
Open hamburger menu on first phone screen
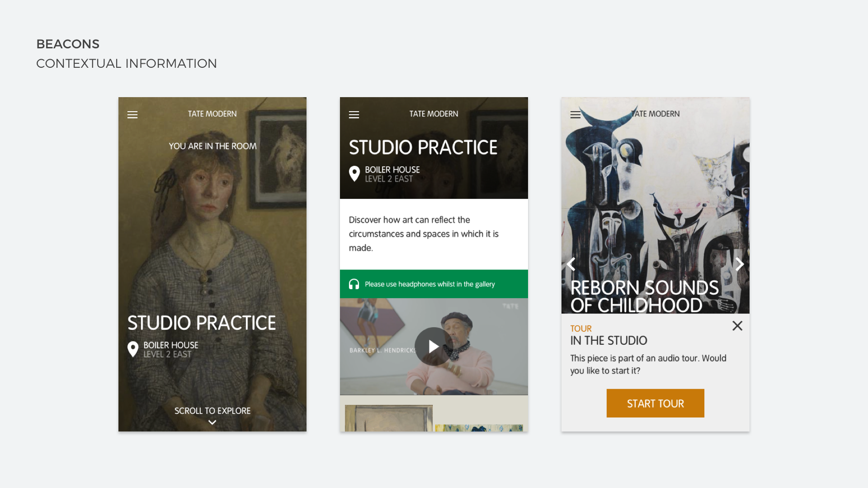click(x=132, y=115)
